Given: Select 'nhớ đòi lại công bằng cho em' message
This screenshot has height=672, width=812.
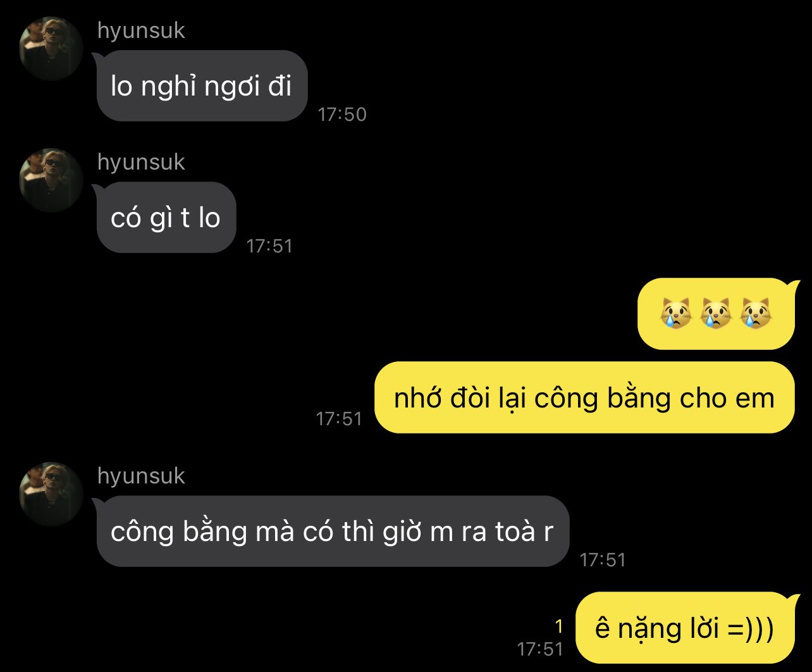Looking at the screenshot, I should (584, 397).
